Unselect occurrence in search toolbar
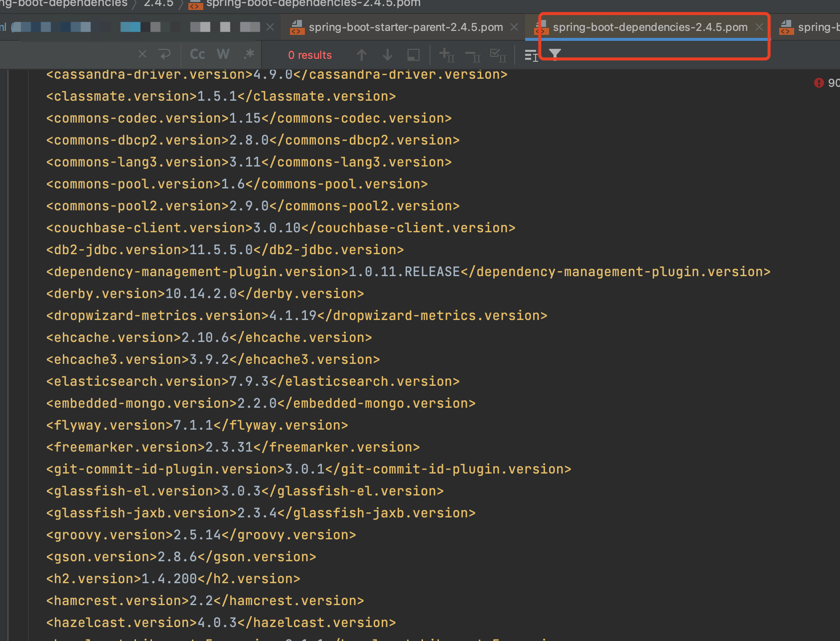The image size is (840, 641). tap(472, 55)
